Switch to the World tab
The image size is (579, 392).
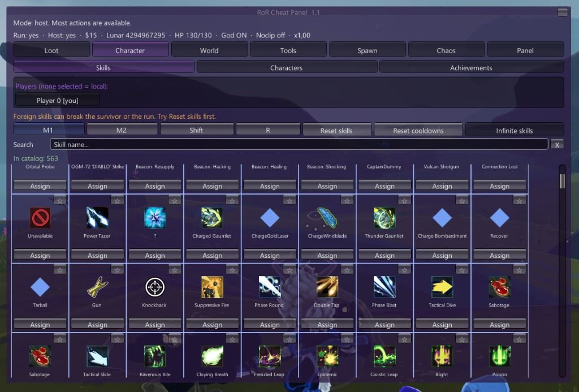209,50
